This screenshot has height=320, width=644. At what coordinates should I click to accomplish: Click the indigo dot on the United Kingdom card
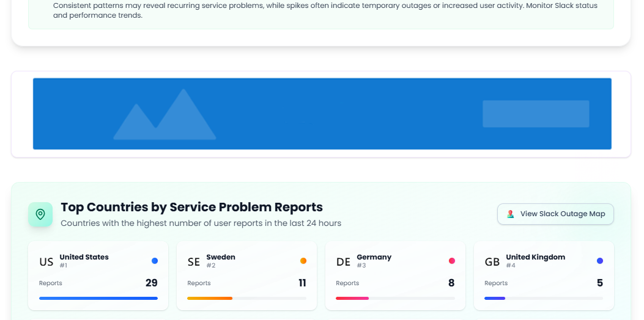pyautogui.click(x=600, y=261)
